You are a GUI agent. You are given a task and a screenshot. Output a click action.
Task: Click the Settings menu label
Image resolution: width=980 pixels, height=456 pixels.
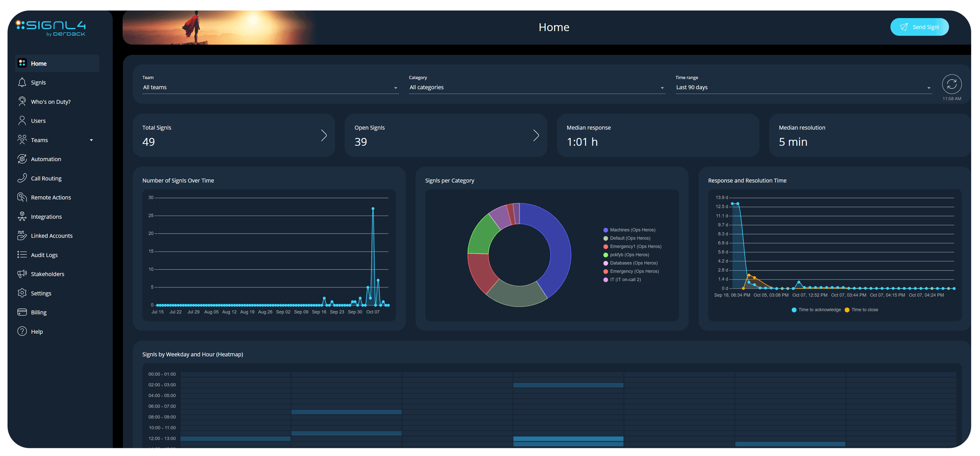(41, 294)
